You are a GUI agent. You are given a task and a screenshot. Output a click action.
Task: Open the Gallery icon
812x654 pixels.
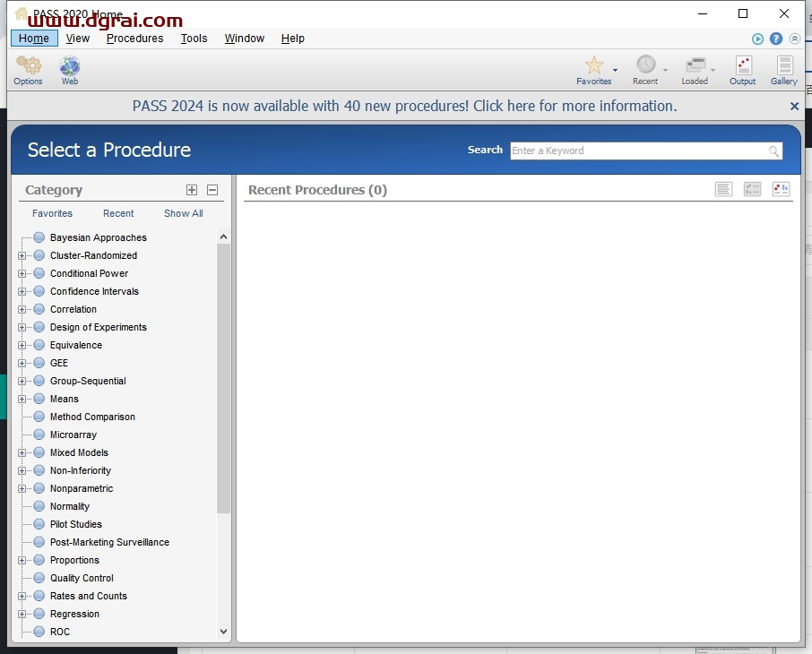tap(784, 65)
